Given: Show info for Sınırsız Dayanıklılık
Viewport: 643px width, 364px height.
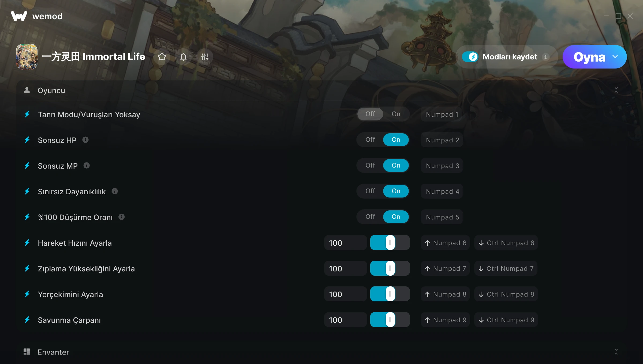Looking at the screenshot, I should point(115,191).
